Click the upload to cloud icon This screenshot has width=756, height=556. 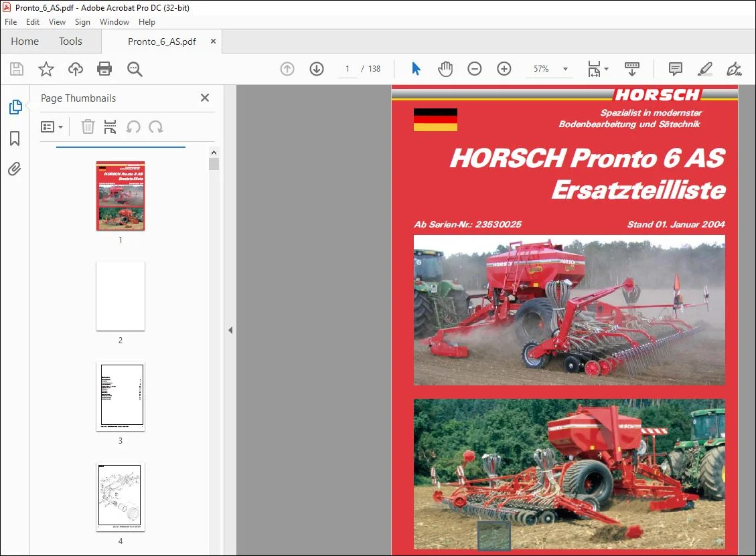click(75, 69)
